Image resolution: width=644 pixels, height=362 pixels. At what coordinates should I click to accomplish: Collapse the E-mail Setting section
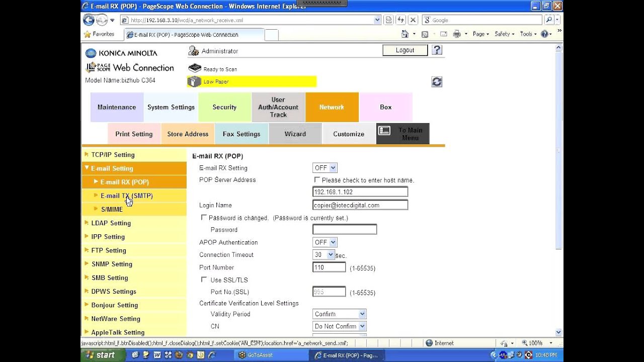[112, 168]
